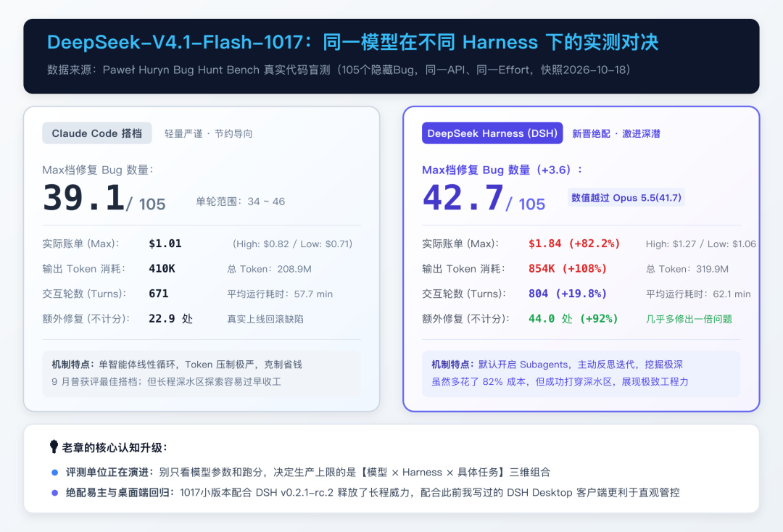783x532 pixels.
Task: Click Claude Code card 交互轮数 (Turns) label
Action: [x=84, y=294]
